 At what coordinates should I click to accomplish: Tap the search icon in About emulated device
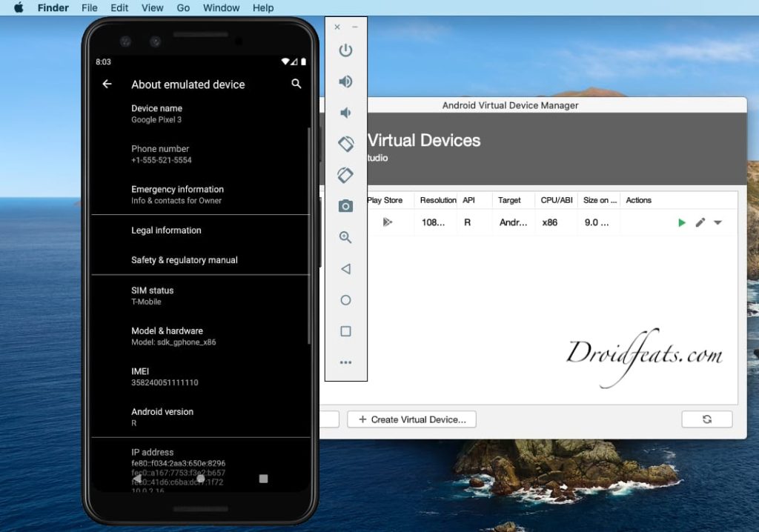[x=296, y=84]
